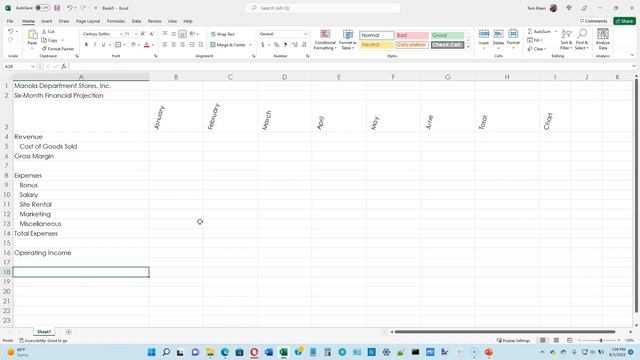Toggle italic formatting
Screen dimensions: 640x360
click(95, 44)
